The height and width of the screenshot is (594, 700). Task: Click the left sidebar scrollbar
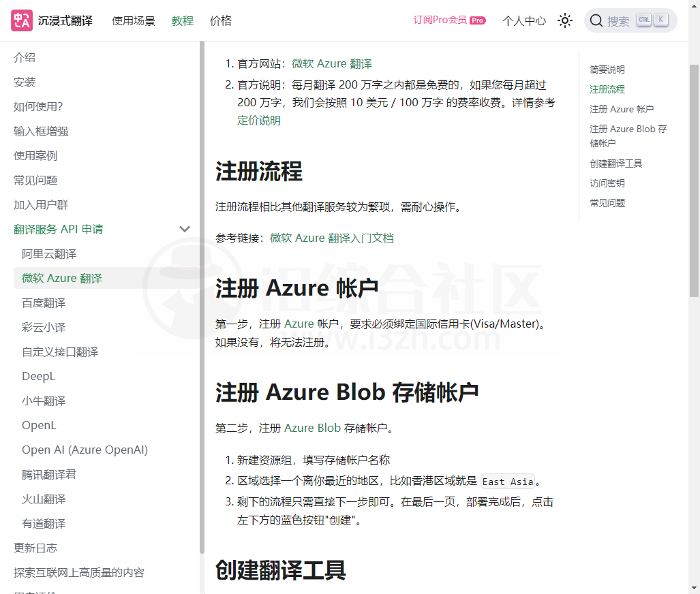click(x=202, y=297)
